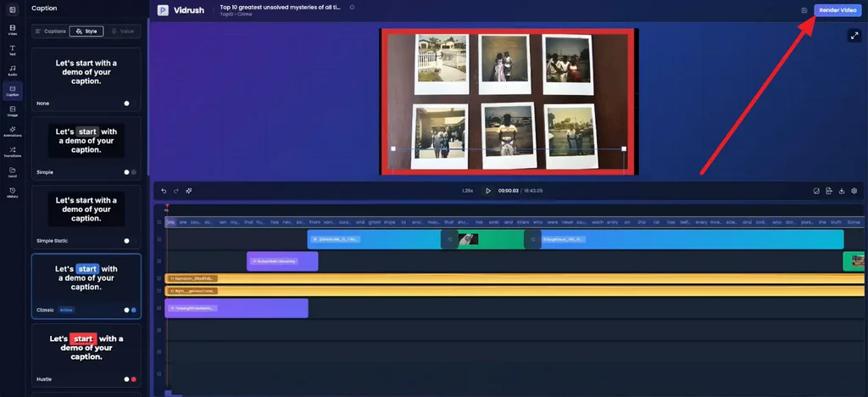Select the Simple Static caption style
The width and height of the screenshot is (868, 397).
(86, 216)
